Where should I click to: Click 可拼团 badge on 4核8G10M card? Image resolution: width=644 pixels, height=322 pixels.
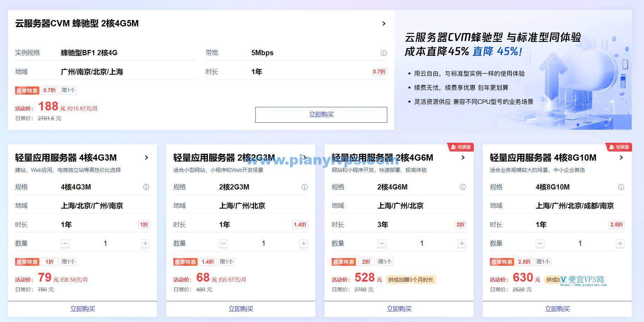tap(619, 147)
